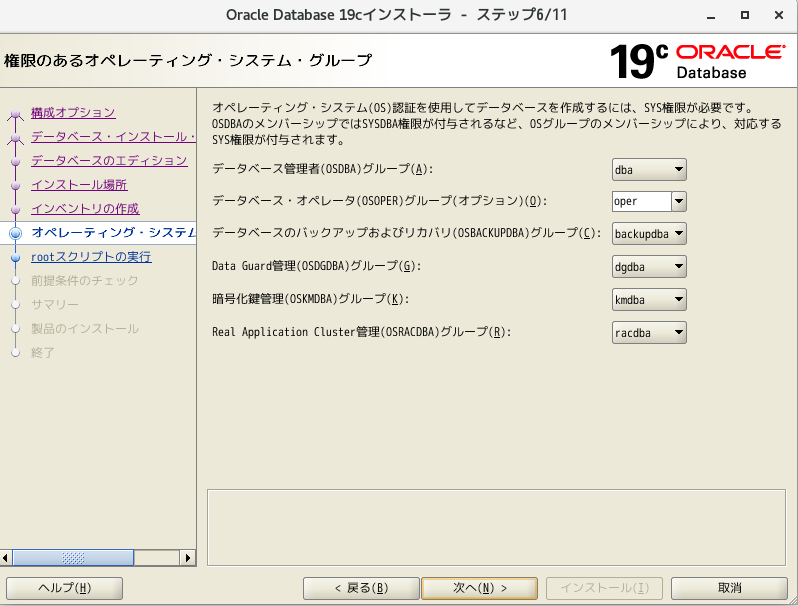
Task: Click the OSBACKUPDBA group label text
Action: coord(406,233)
